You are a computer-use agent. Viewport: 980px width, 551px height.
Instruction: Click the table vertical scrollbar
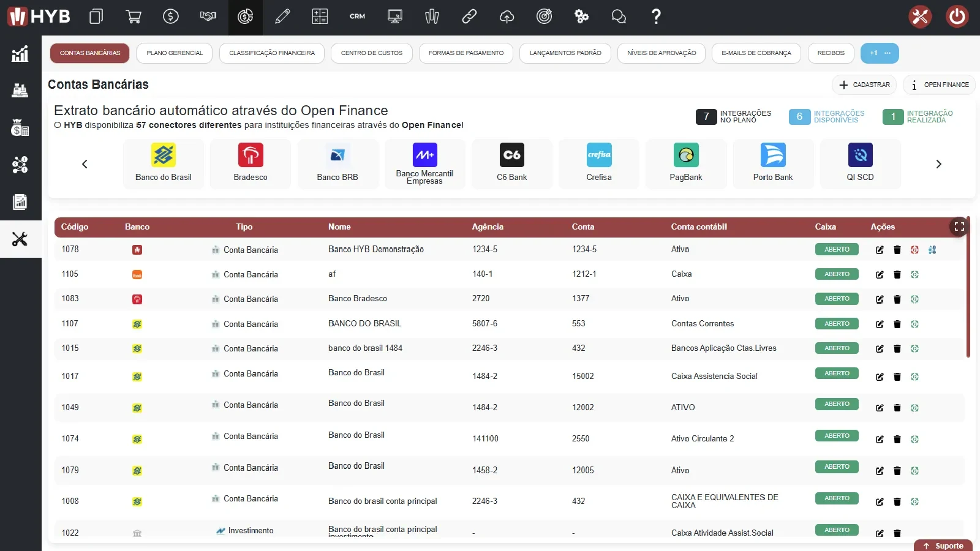(x=968, y=288)
